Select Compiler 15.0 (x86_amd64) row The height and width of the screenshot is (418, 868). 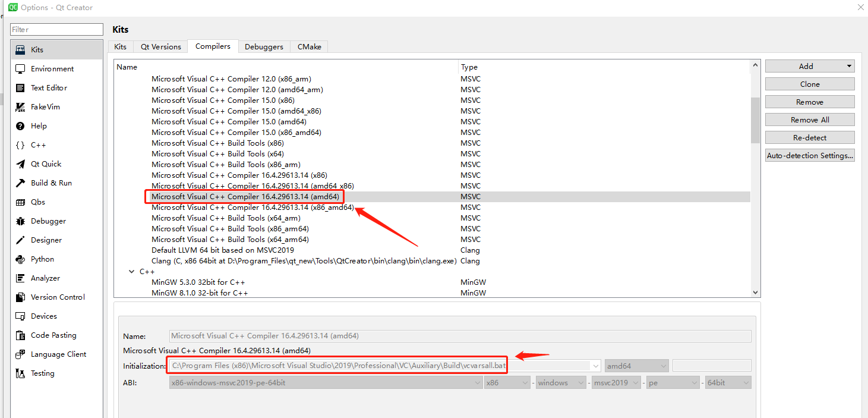[432, 133]
